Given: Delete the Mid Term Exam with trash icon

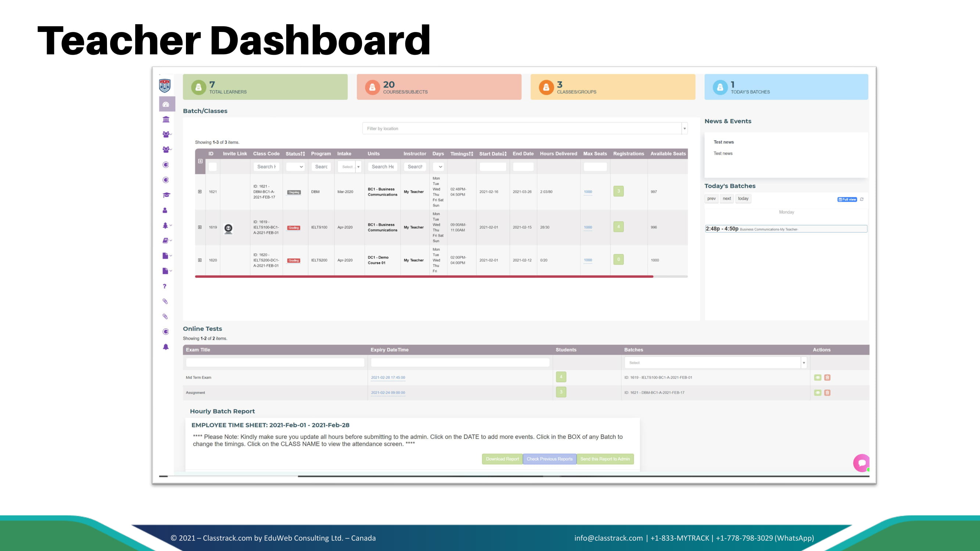Looking at the screenshot, I should (x=827, y=378).
